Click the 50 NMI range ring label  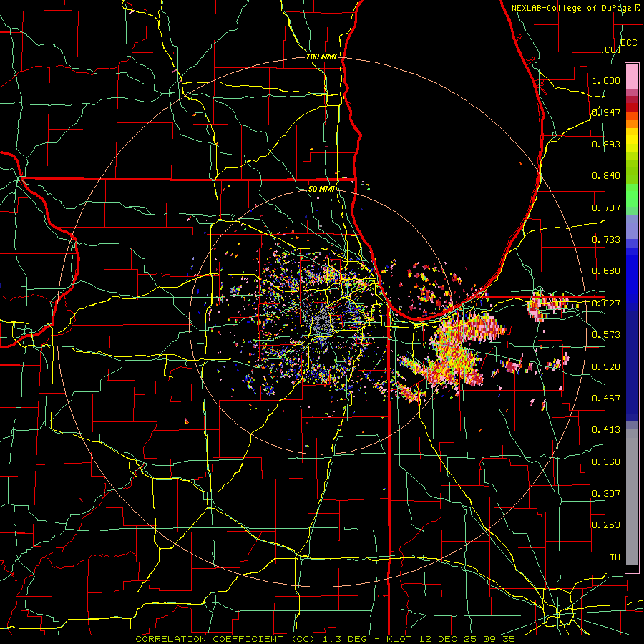[321, 189]
